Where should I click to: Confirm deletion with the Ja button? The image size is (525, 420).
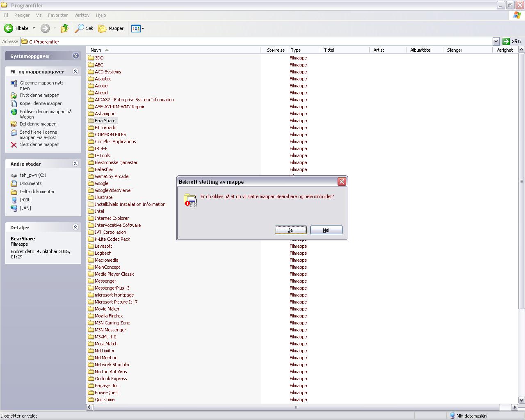click(x=290, y=230)
